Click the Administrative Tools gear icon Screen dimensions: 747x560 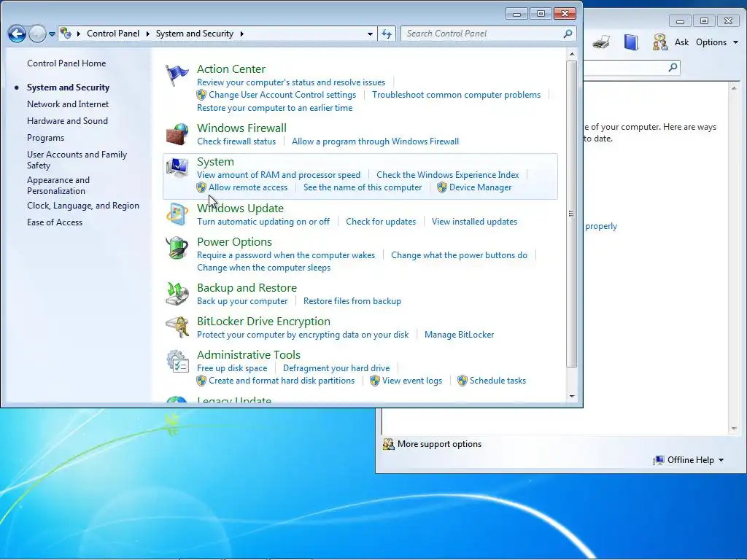pyautogui.click(x=177, y=361)
